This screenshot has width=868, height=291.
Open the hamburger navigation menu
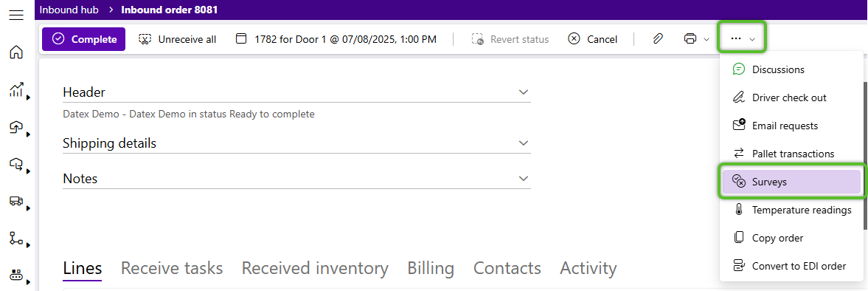point(17,15)
